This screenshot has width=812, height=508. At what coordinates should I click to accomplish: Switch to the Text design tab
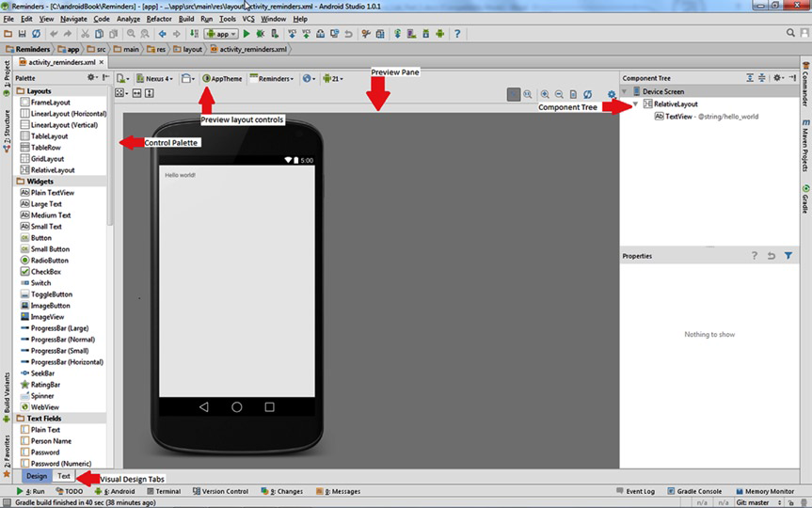pyautogui.click(x=64, y=476)
